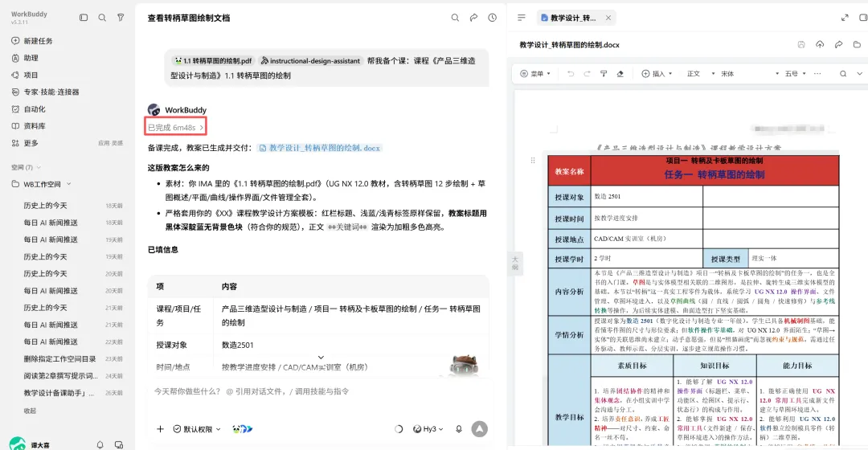The height and width of the screenshot is (450, 868).
Task: Open 默认权限 permissions dropdown
Action: [x=197, y=429]
